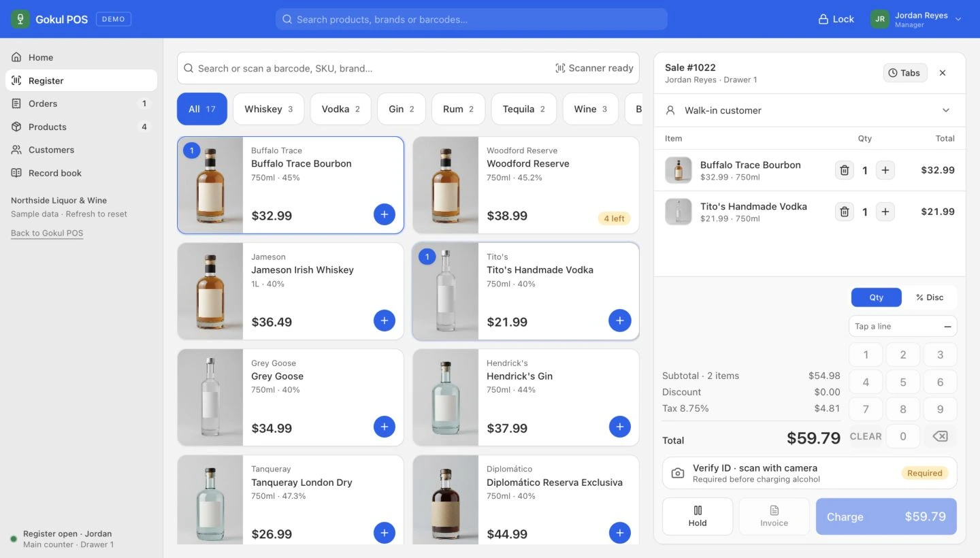The width and height of the screenshot is (980, 558).
Task: Tap CLEAR on the keypad
Action: 866,437
